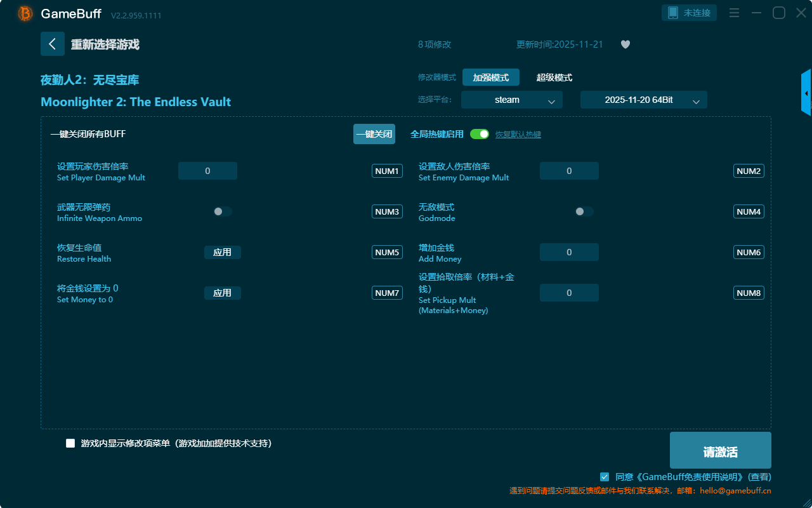The height and width of the screenshot is (508, 812).
Task: Disable the global hotkey toggle
Action: point(480,134)
